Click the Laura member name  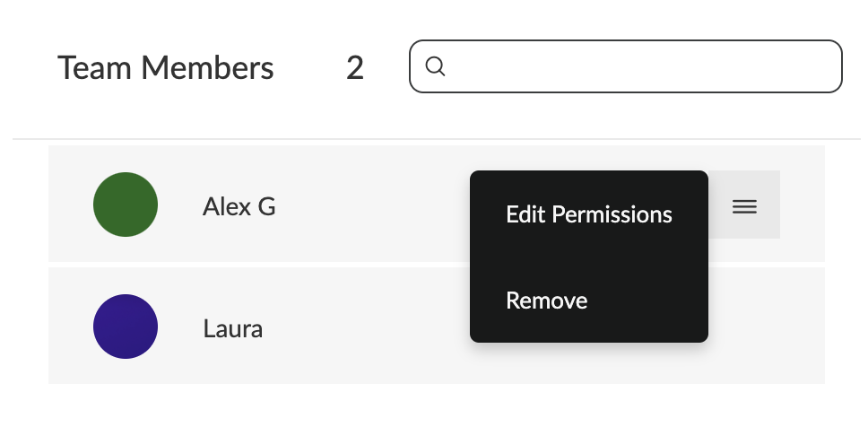pos(232,328)
